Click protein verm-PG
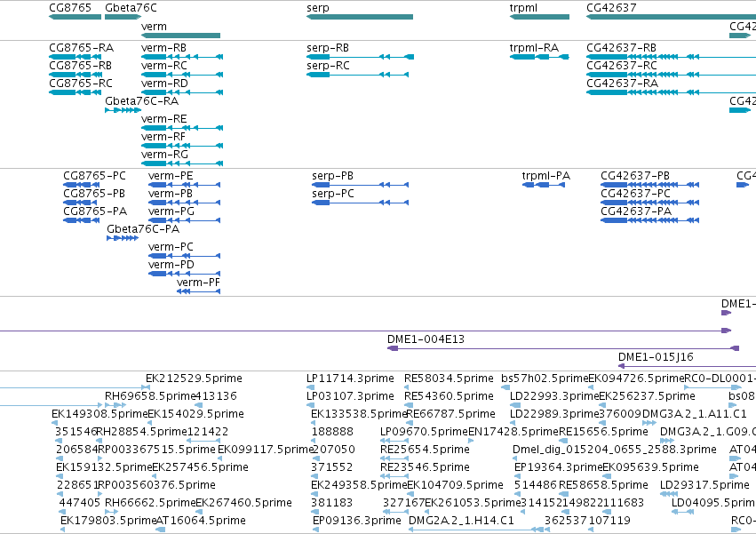756x534 pixels. (x=184, y=220)
